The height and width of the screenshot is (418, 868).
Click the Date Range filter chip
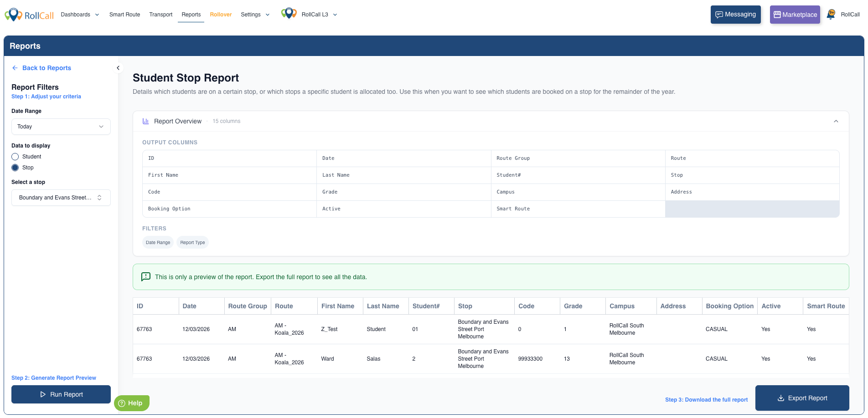tap(158, 243)
